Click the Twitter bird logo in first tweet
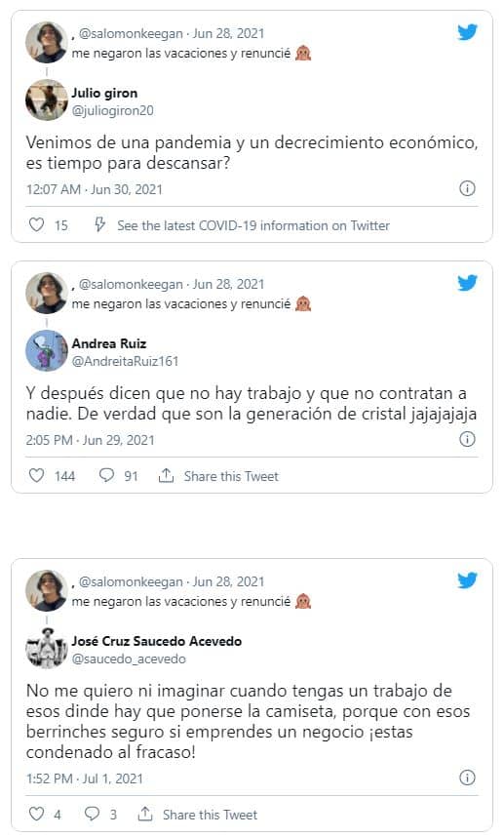Viewport: 504px width, 838px height. (x=467, y=32)
